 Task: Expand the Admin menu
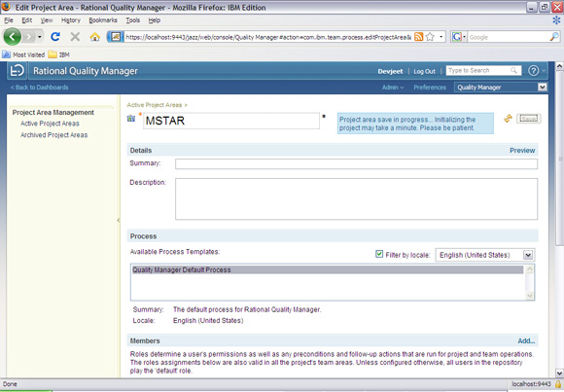pyautogui.click(x=393, y=88)
